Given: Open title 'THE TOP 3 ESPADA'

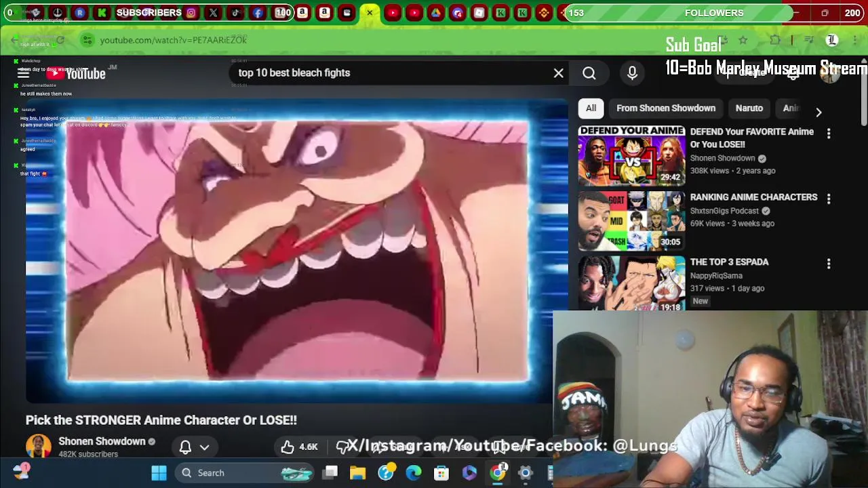Looking at the screenshot, I should pos(729,262).
